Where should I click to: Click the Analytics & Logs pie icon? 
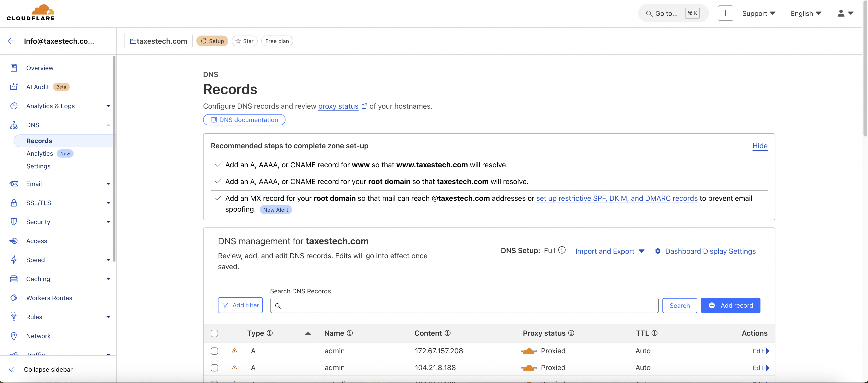coord(14,106)
